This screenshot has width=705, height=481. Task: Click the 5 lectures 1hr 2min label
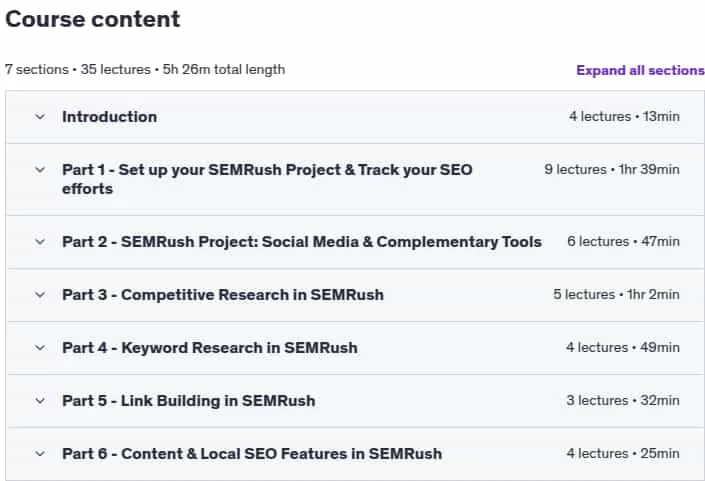coord(616,294)
